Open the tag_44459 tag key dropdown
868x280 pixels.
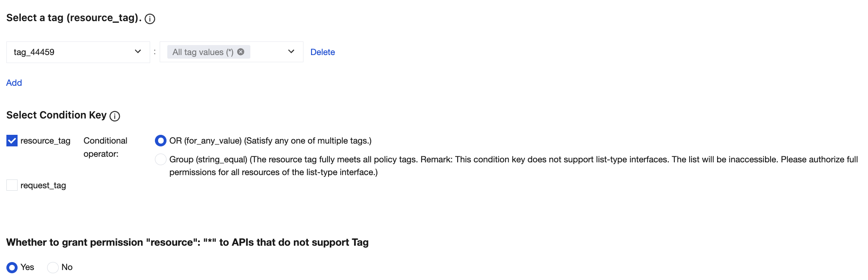click(x=72, y=52)
